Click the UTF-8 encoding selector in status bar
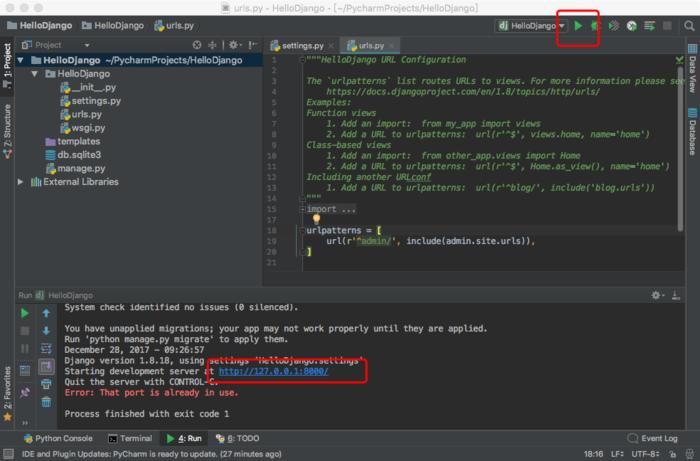The image size is (700, 461). (x=645, y=454)
